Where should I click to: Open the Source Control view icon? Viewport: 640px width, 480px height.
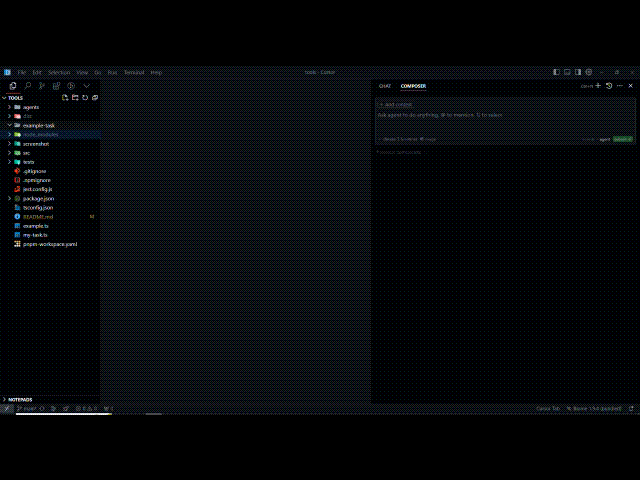[x=42, y=86]
